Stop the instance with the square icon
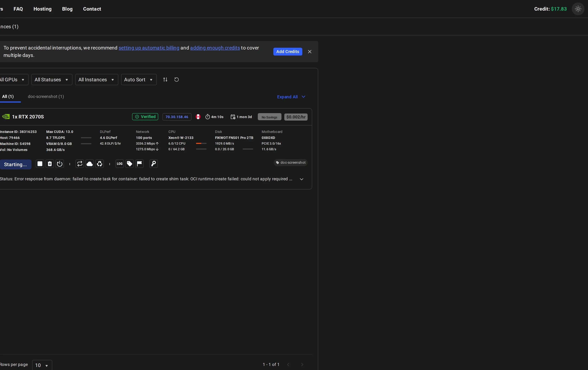This screenshot has width=588, height=370. [40, 164]
